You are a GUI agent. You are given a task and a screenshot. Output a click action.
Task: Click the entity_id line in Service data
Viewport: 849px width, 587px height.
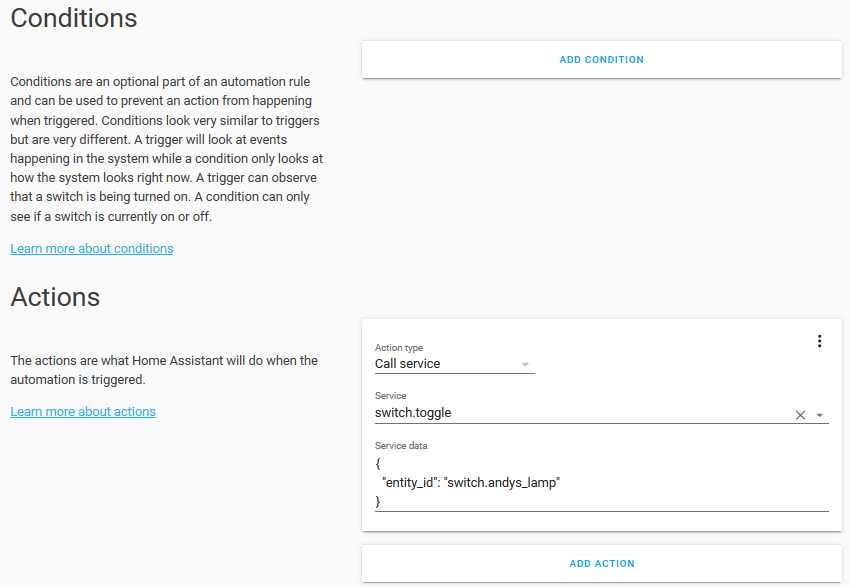[x=471, y=483]
